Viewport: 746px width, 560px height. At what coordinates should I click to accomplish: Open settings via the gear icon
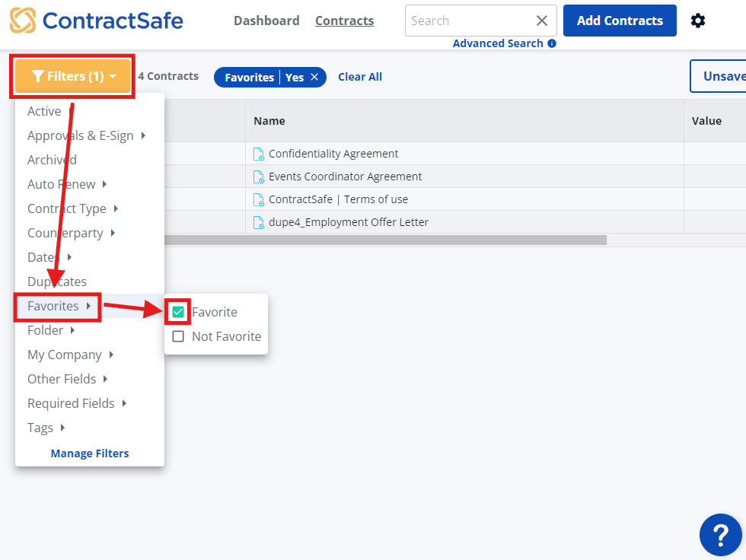[697, 21]
